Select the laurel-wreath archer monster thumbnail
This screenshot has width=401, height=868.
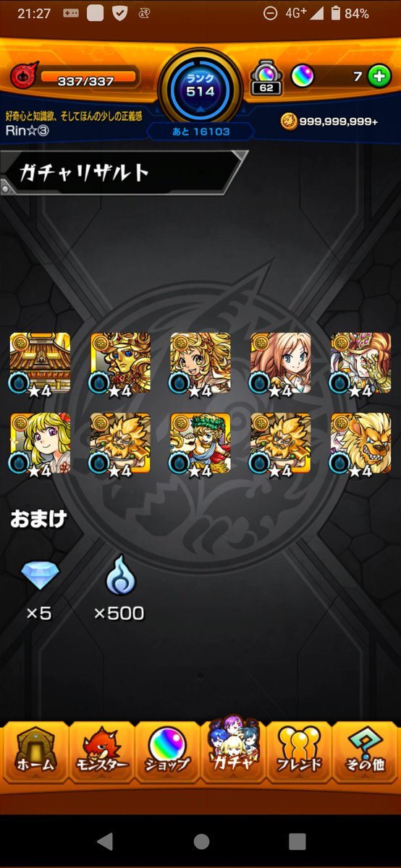(200, 444)
